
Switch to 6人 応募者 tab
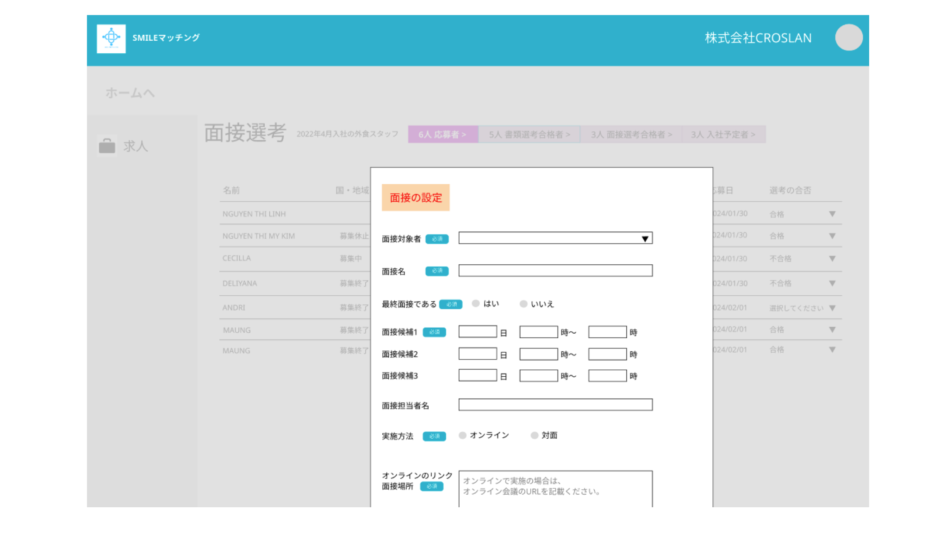coord(442,135)
